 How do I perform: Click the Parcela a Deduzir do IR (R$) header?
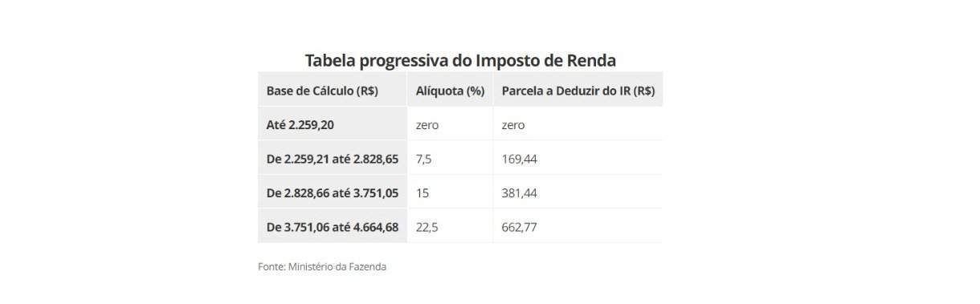[578, 91]
